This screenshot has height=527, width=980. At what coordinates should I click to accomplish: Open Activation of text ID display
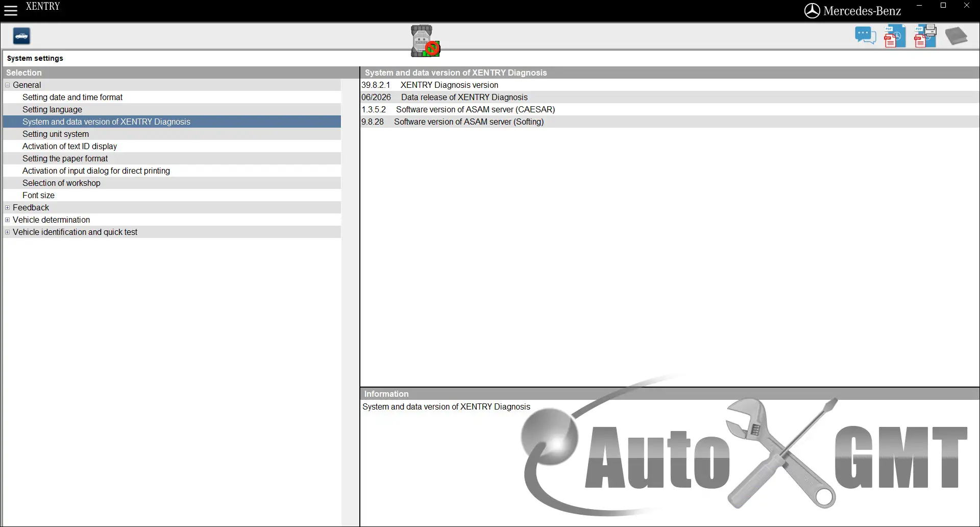[172, 146]
